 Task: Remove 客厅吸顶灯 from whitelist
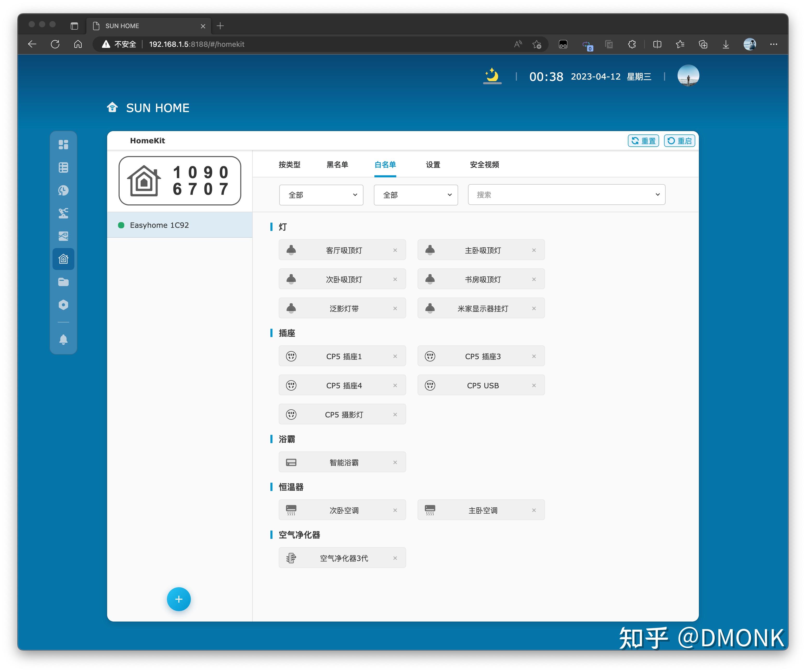[x=395, y=250]
